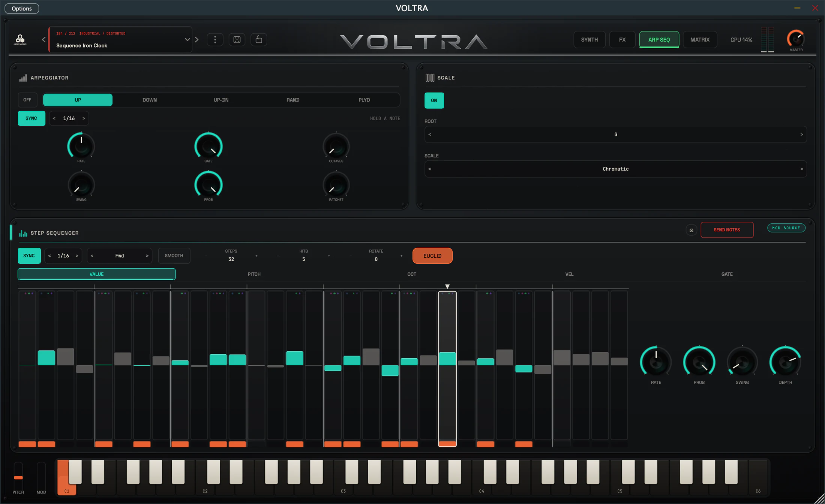Image resolution: width=825 pixels, height=504 pixels.
Task: Toggle arpeggiator Sync button
Action: (x=31, y=118)
